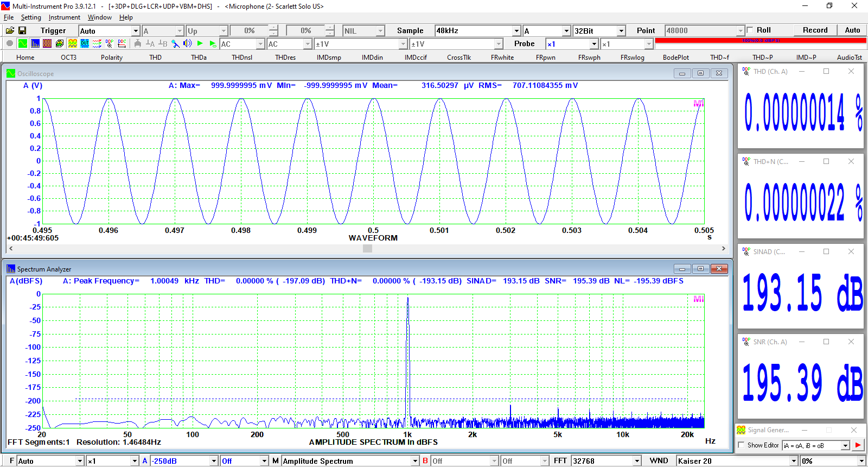
Task: Select the IMDsmp preset button
Action: [x=329, y=58]
